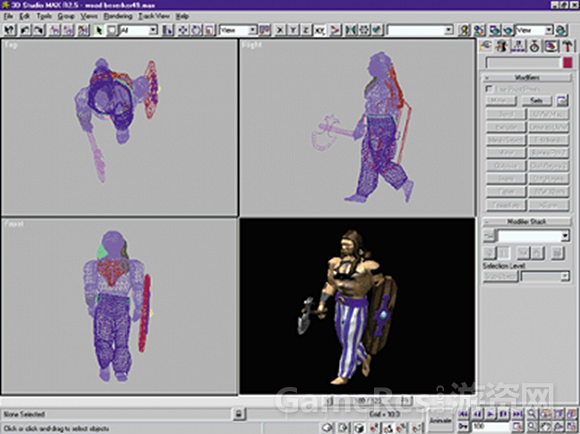Jump to the animation end frame
Screen dimensions: 580x434
point(517,414)
